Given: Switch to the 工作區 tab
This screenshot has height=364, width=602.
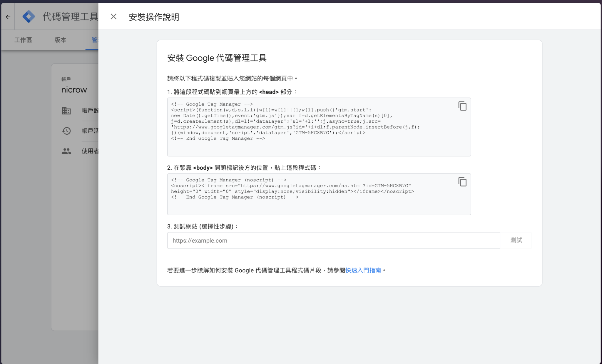Looking at the screenshot, I should pyautogui.click(x=23, y=40).
